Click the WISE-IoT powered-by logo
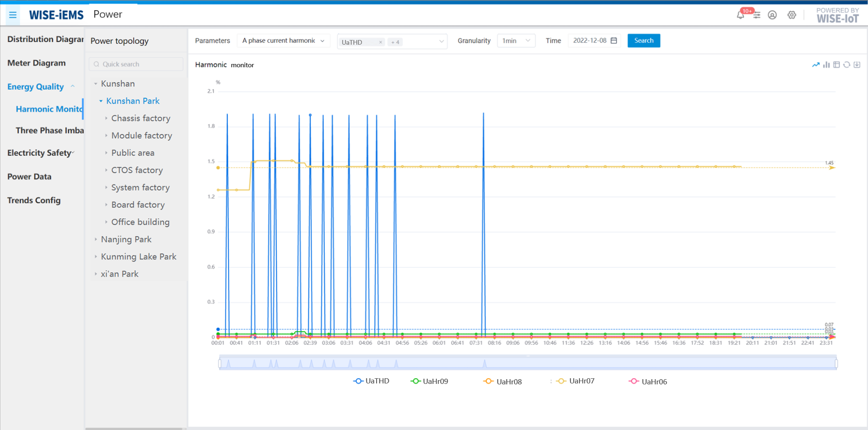The image size is (868, 430). pyautogui.click(x=837, y=15)
